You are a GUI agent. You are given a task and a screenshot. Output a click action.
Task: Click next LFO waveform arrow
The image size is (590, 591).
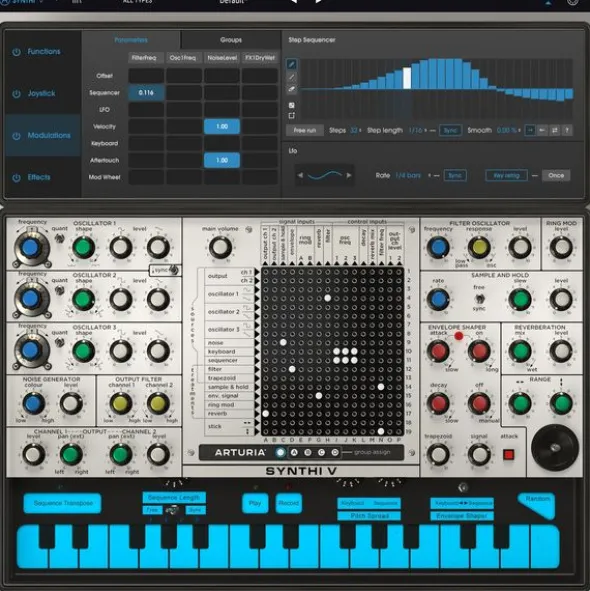pyautogui.click(x=349, y=175)
